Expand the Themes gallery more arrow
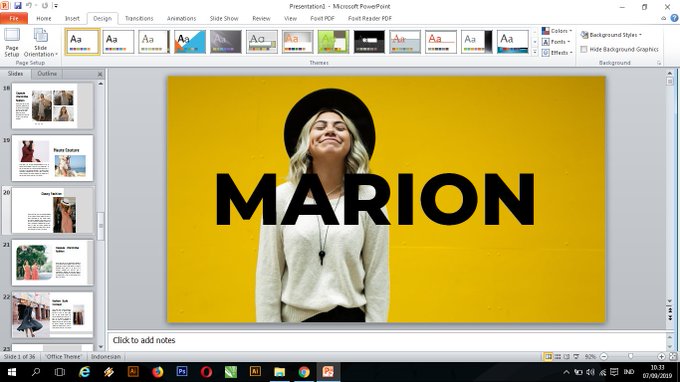680x382 pixels. click(535, 52)
